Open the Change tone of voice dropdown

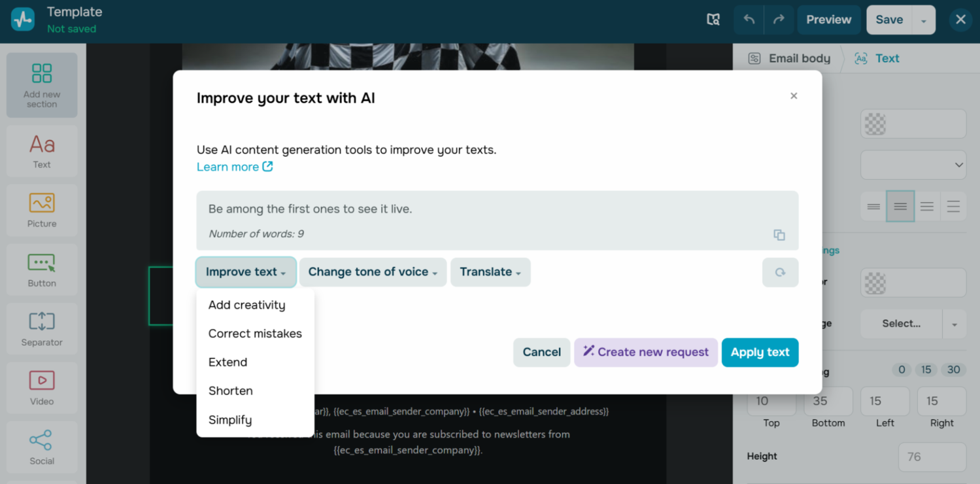373,272
